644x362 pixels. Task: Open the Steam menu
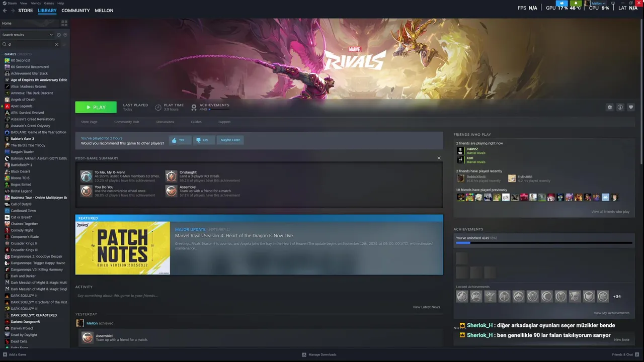[x=12, y=3]
